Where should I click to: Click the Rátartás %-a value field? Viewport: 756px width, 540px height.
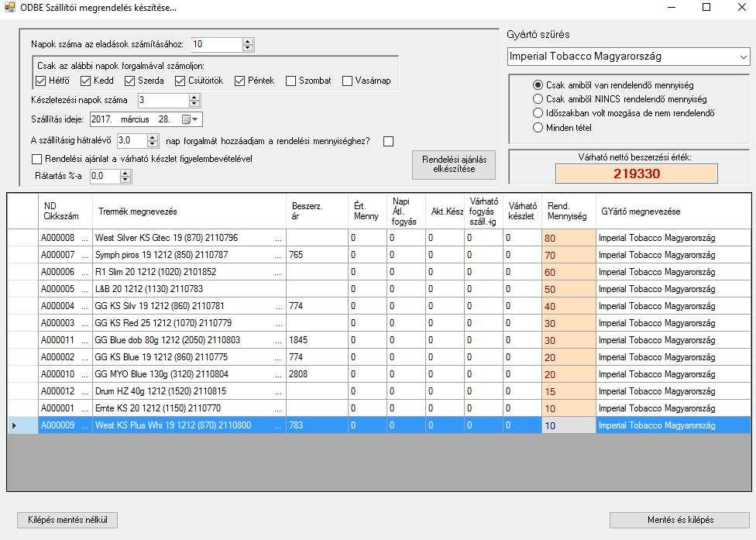[105, 176]
